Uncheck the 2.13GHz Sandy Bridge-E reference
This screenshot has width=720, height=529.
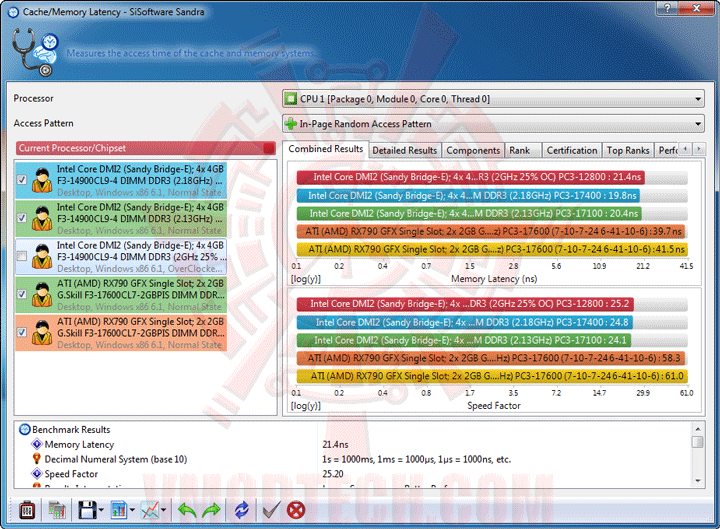pyautogui.click(x=22, y=218)
